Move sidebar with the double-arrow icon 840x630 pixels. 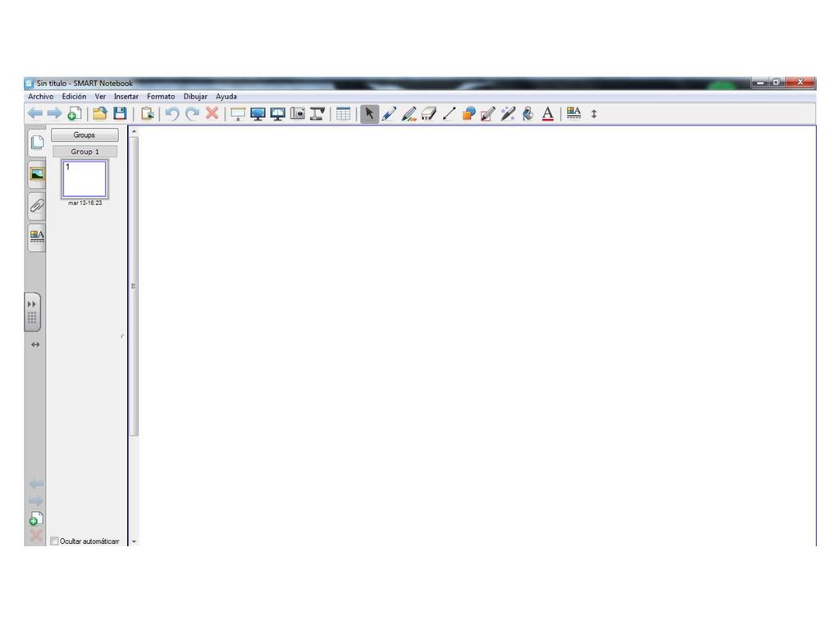click(x=35, y=345)
